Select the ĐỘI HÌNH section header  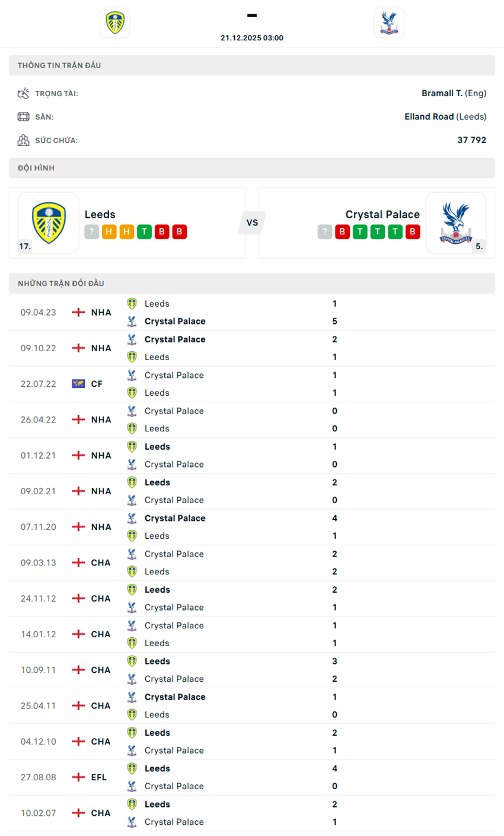coord(252,168)
